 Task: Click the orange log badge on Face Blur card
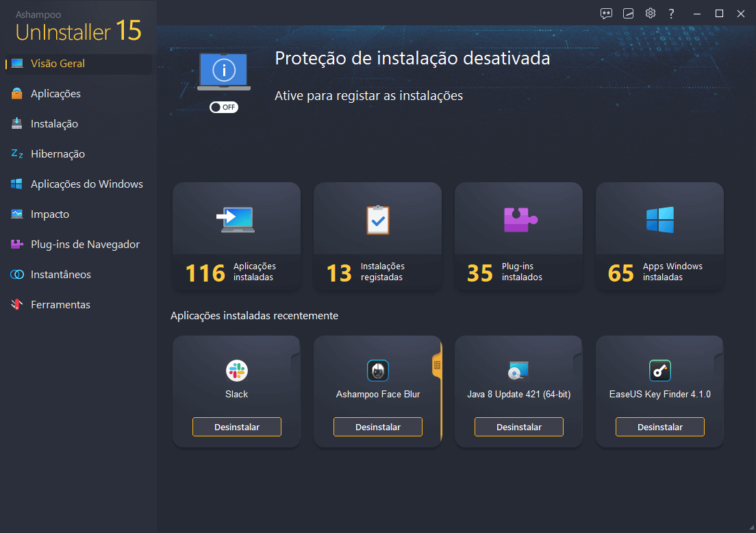click(x=437, y=365)
